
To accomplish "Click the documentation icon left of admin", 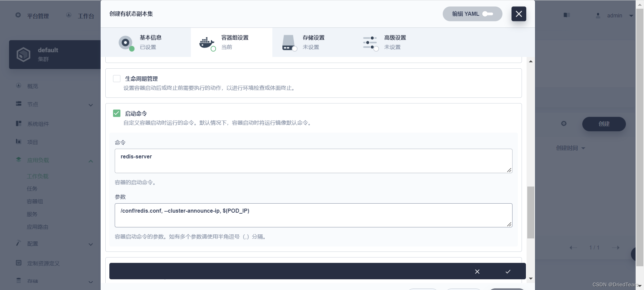I will tap(567, 15).
